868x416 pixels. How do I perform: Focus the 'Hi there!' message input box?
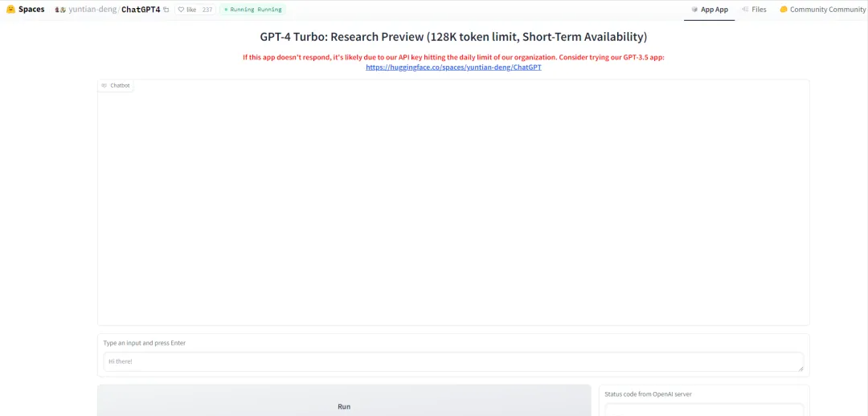point(450,361)
